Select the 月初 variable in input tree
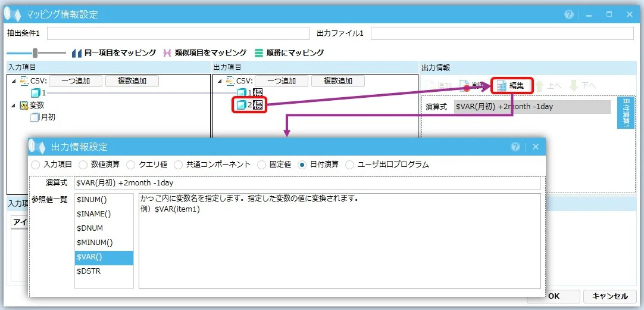The width and height of the screenshot is (644, 310). [43, 117]
